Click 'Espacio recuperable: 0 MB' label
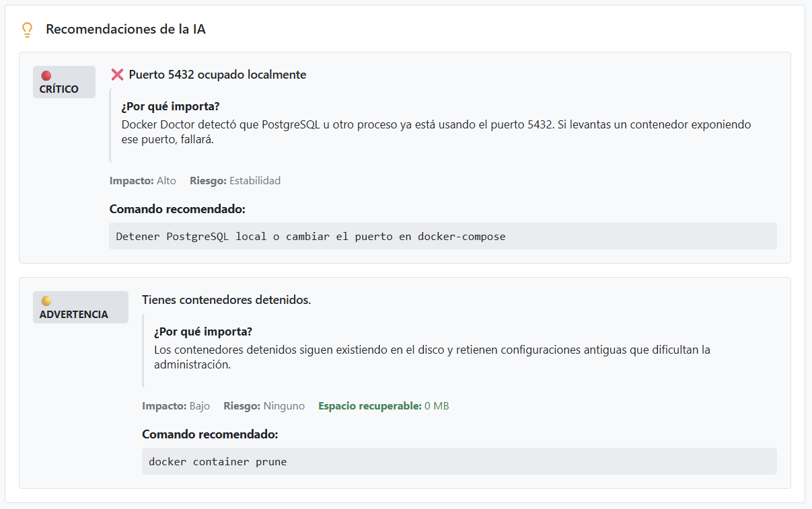 pyautogui.click(x=383, y=406)
